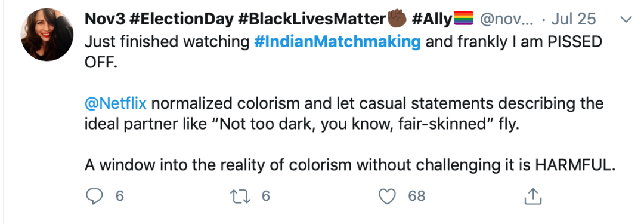Open the tweet options chevron menu

coord(626,19)
